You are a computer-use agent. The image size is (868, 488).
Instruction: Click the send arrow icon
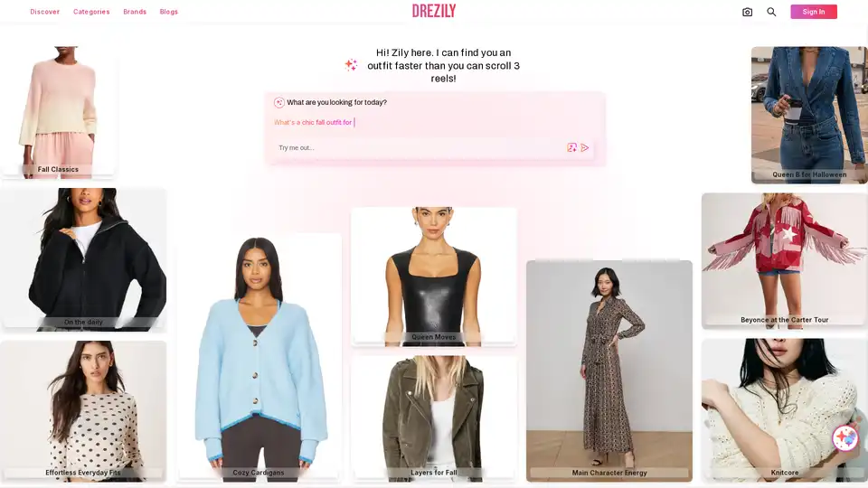pos(585,147)
